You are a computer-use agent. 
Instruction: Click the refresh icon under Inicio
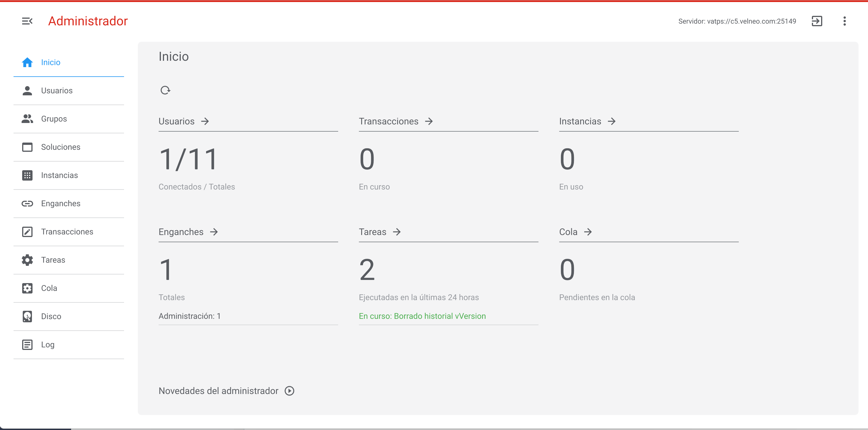[165, 90]
